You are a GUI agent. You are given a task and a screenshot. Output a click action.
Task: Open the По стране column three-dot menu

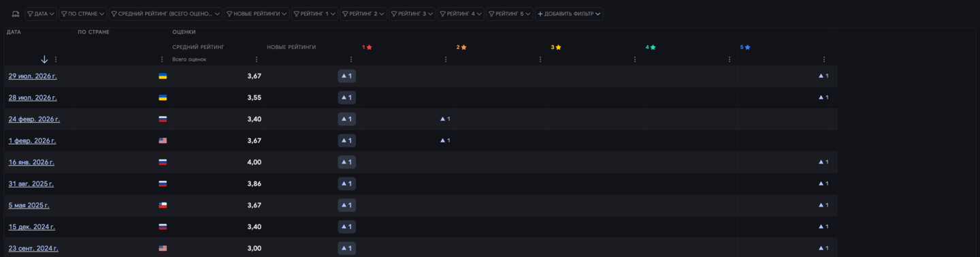tap(162, 59)
